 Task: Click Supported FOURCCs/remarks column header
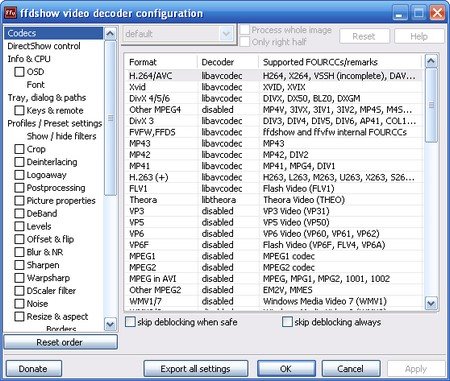(x=340, y=62)
